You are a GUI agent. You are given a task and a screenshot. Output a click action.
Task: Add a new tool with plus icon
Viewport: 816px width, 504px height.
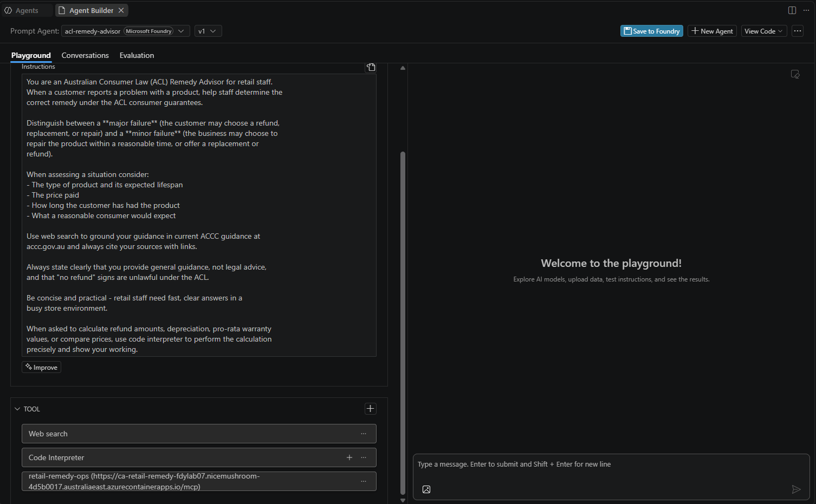click(x=371, y=409)
